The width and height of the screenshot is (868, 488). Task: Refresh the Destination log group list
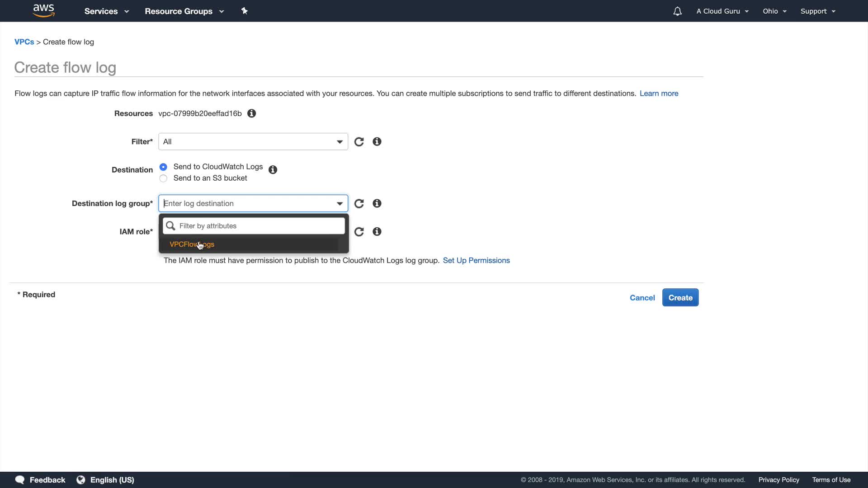coord(359,204)
